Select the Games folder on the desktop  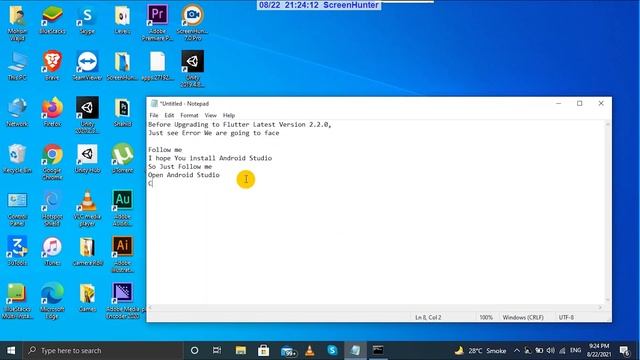(x=87, y=297)
